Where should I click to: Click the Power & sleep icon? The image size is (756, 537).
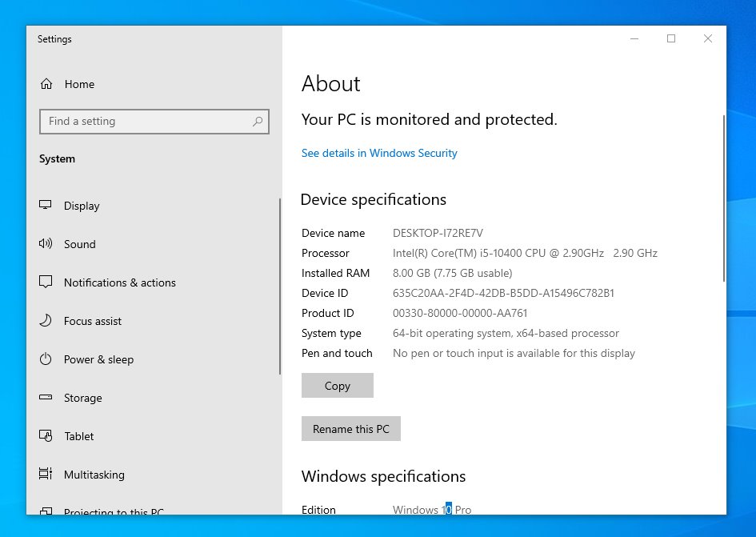coord(46,359)
